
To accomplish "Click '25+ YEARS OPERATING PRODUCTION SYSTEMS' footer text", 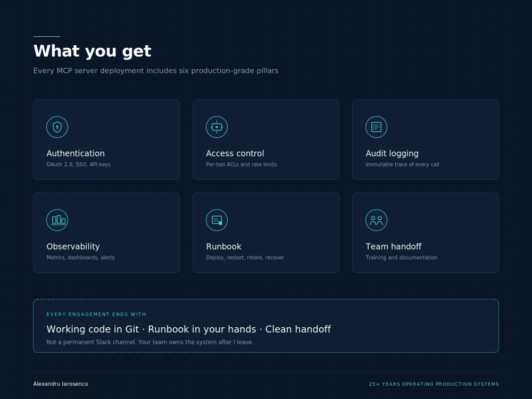I will (x=434, y=384).
